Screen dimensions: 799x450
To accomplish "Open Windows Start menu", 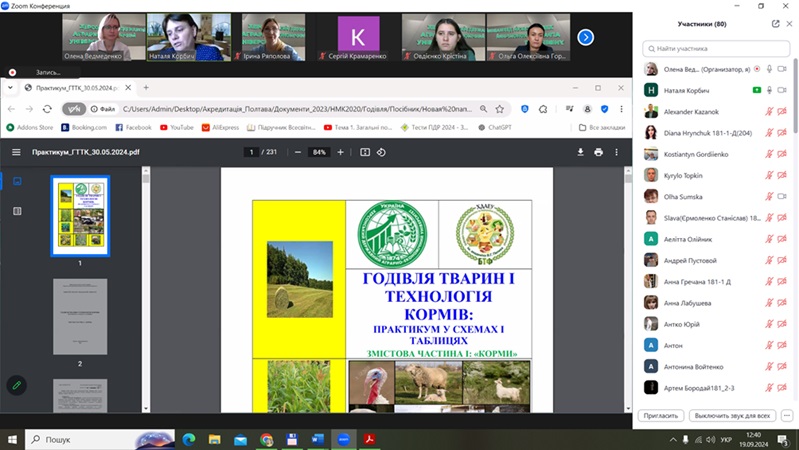I will click(12, 439).
